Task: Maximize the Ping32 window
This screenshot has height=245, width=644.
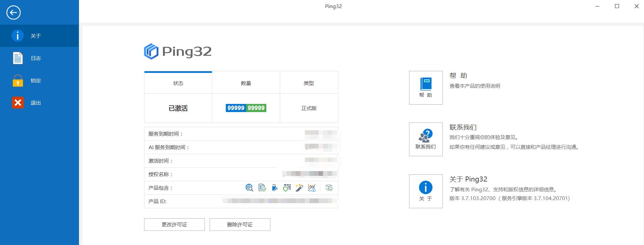Action: [617, 6]
